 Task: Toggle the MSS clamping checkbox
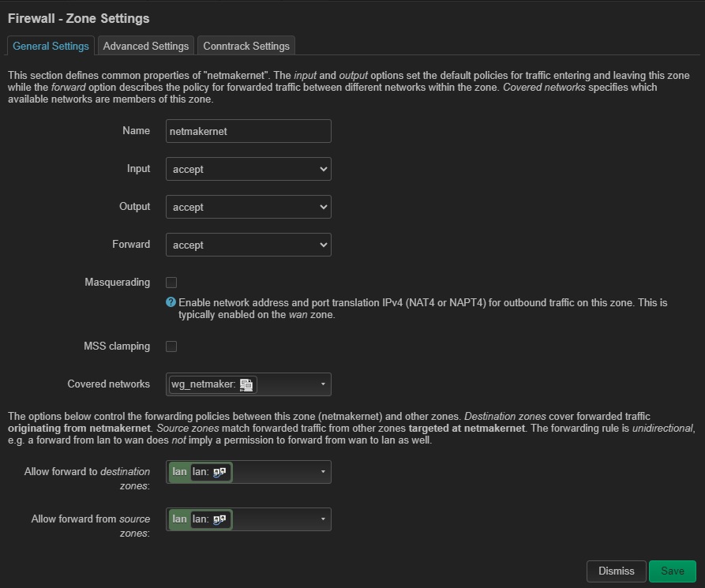171,346
